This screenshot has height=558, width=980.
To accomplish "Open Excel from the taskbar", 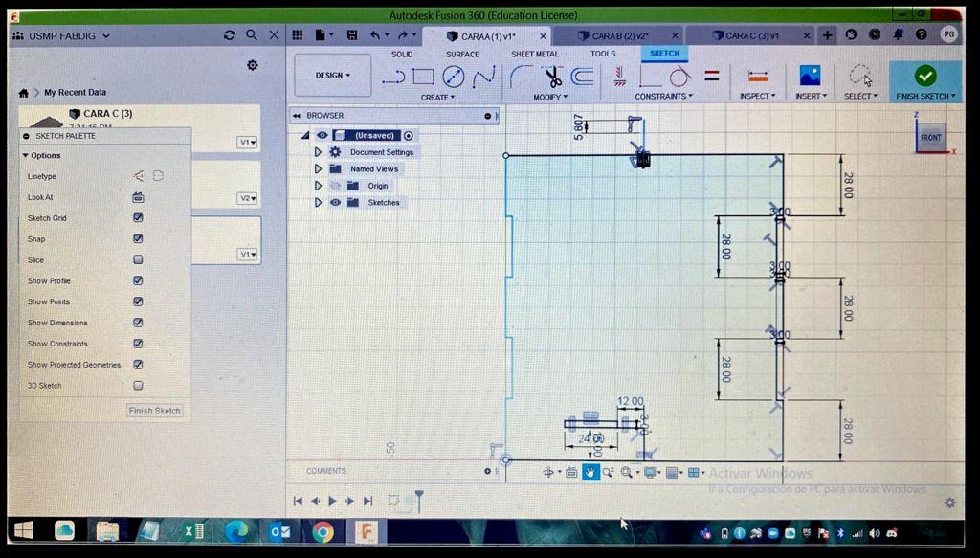I will click(x=193, y=532).
